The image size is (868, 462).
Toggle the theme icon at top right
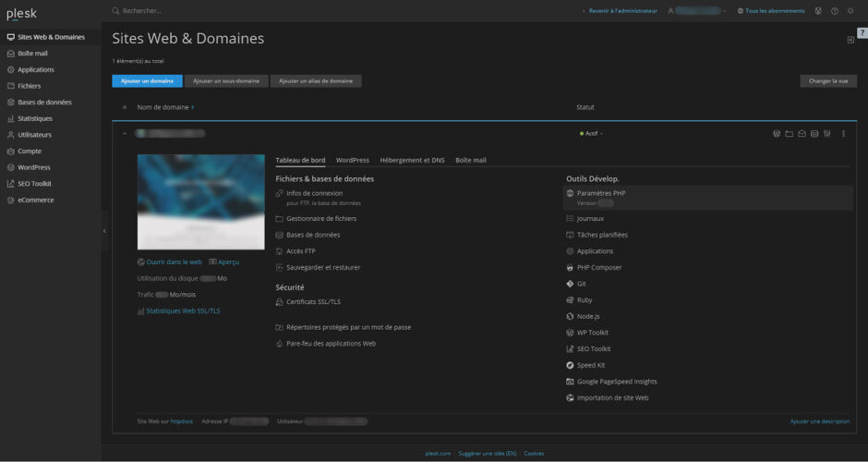[850, 11]
